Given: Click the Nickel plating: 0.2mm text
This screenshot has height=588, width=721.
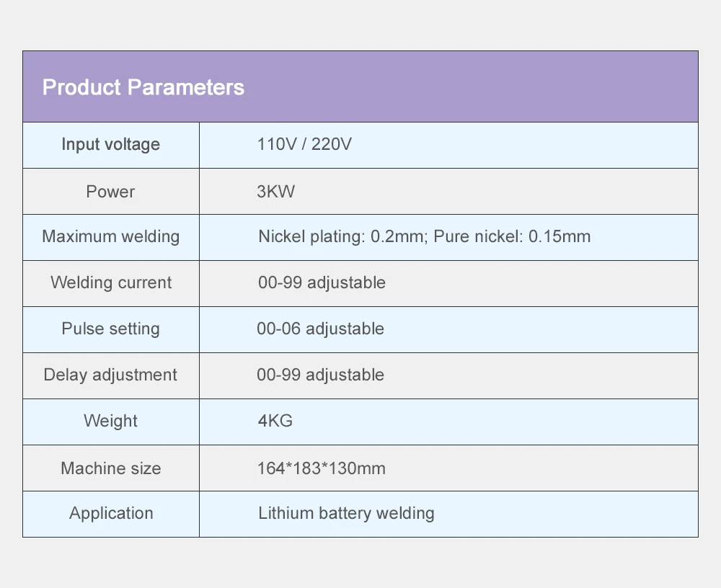Looking at the screenshot, I should coord(341,236).
